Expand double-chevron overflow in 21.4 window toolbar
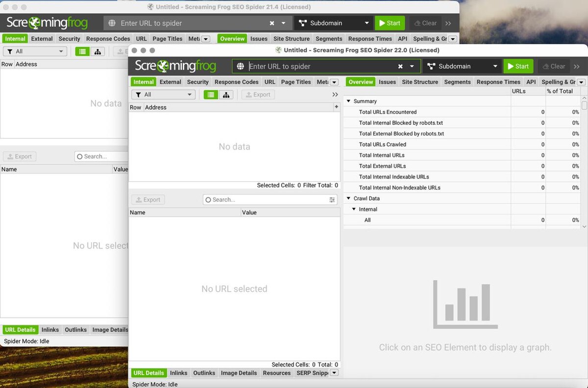This screenshot has width=588, height=388. point(448,23)
